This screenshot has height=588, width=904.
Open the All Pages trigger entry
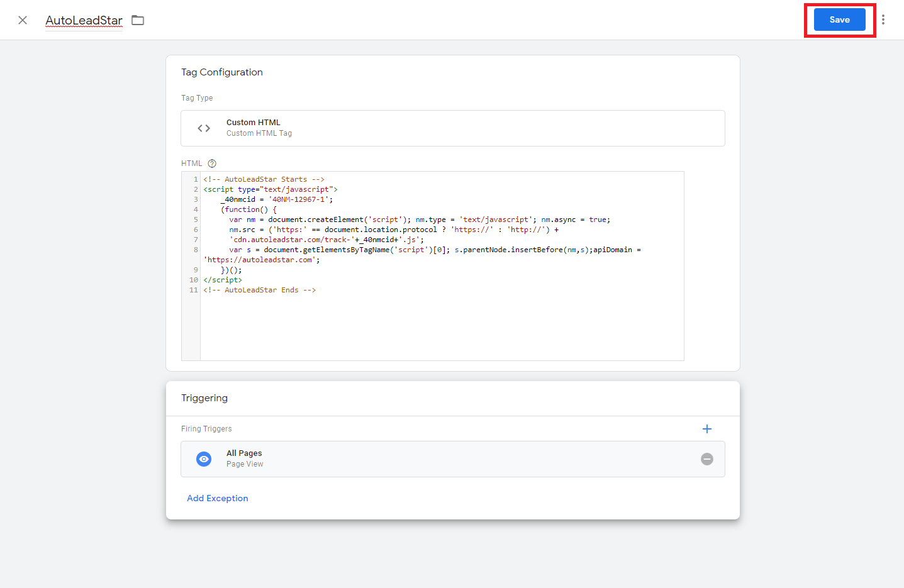tap(440, 459)
